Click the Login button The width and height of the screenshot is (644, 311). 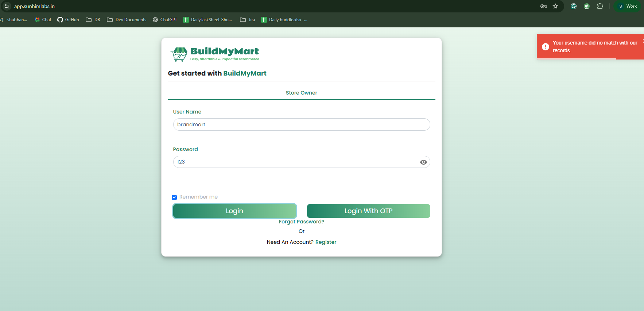point(234,211)
